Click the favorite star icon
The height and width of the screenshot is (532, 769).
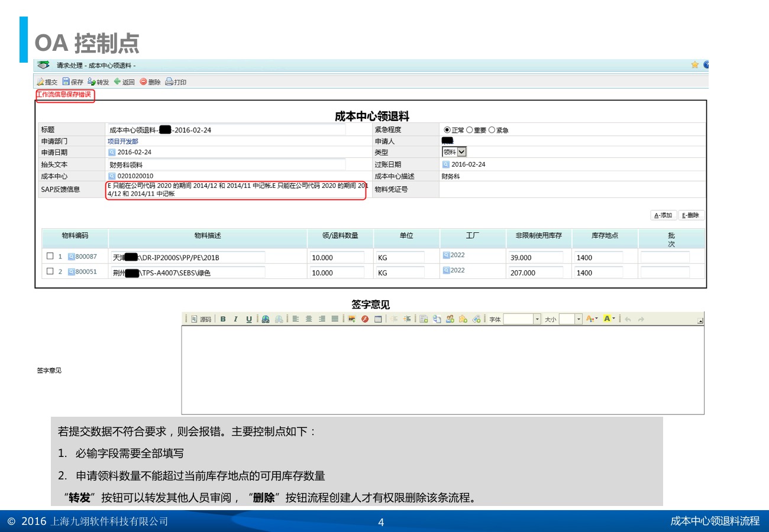coord(694,65)
